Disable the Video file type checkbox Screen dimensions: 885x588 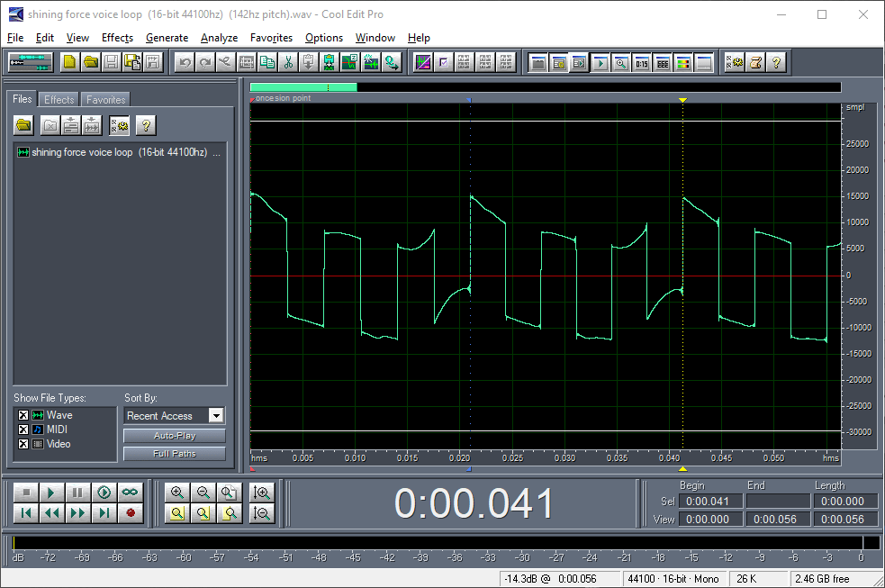coord(23,444)
